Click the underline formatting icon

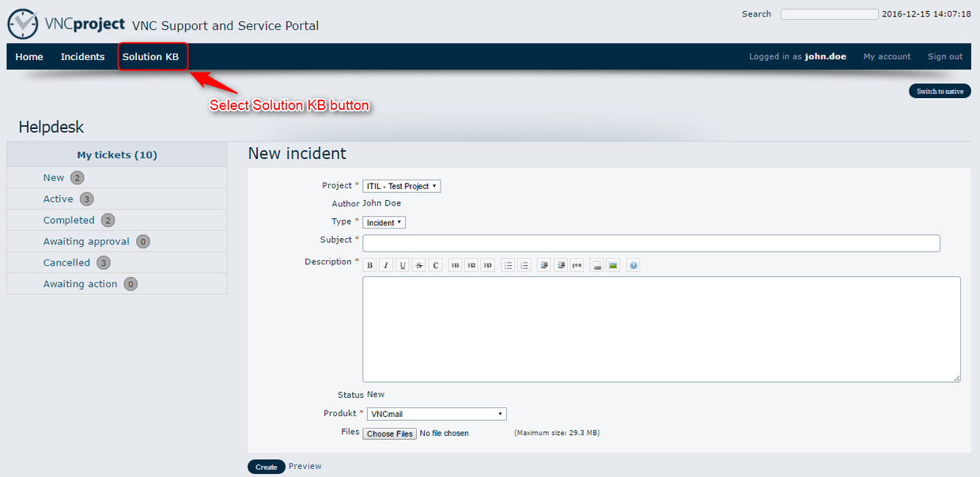(403, 266)
